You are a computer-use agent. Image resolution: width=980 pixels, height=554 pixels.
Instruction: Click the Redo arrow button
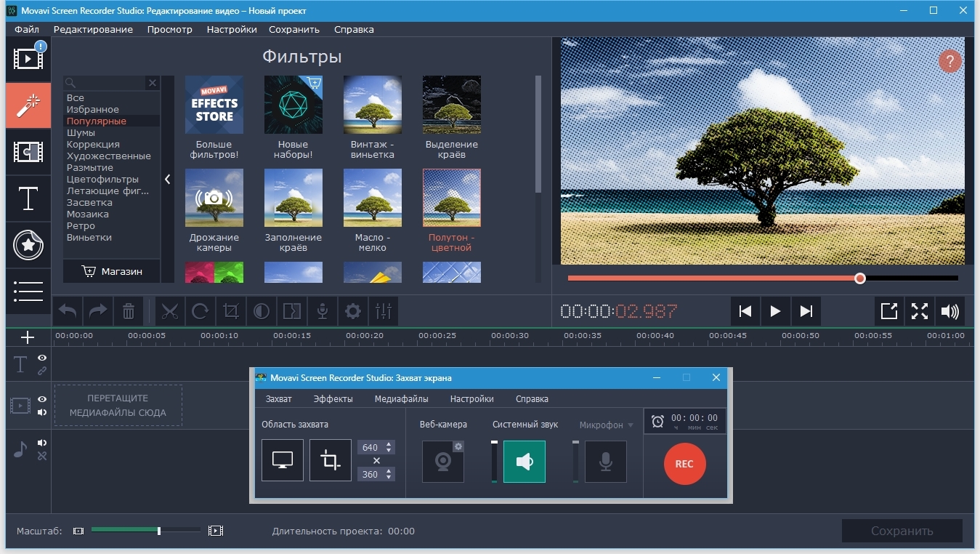click(x=98, y=312)
